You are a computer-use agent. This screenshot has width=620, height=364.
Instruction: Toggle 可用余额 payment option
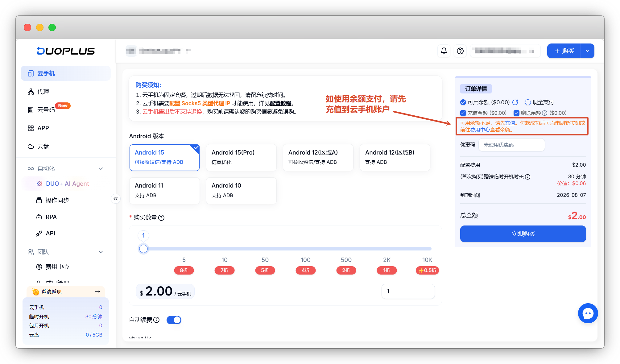(463, 102)
